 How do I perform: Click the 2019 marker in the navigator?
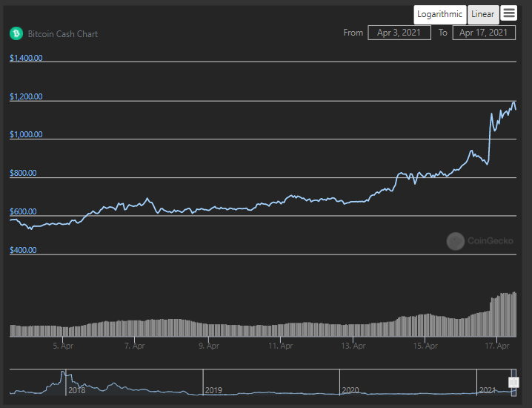213,390
